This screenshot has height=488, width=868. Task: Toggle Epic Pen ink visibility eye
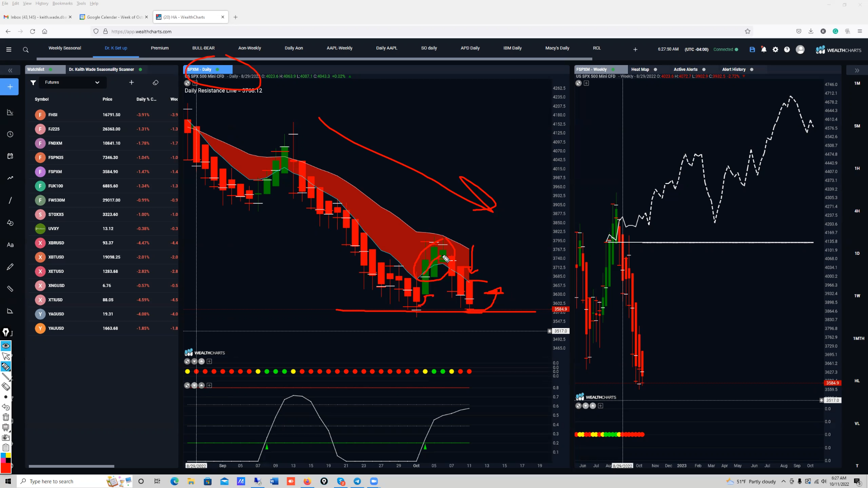coord(6,346)
